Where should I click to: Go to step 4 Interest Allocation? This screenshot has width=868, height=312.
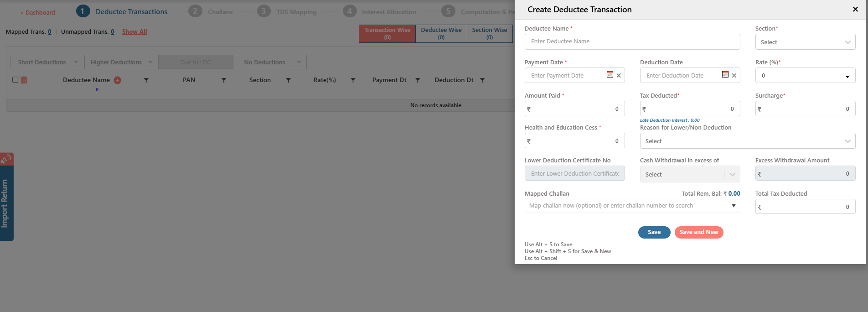click(380, 11)
